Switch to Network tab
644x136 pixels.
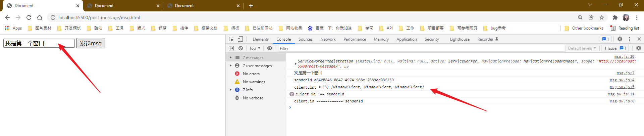point(328,39)
